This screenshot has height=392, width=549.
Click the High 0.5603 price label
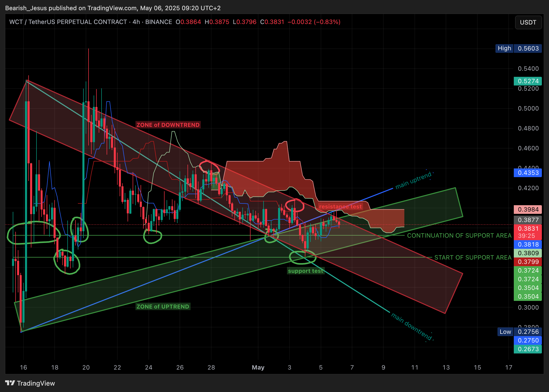[x=518, y=48]
